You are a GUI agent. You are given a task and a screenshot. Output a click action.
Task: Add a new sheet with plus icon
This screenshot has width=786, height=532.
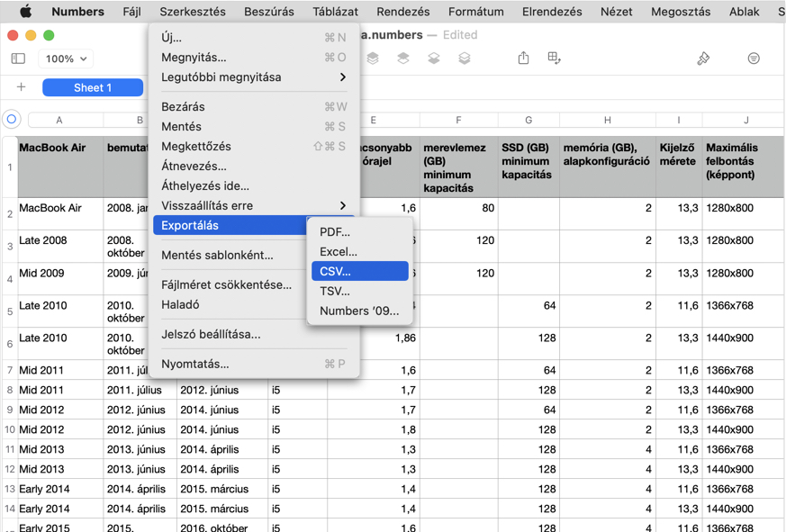click(x=21, y=87)
